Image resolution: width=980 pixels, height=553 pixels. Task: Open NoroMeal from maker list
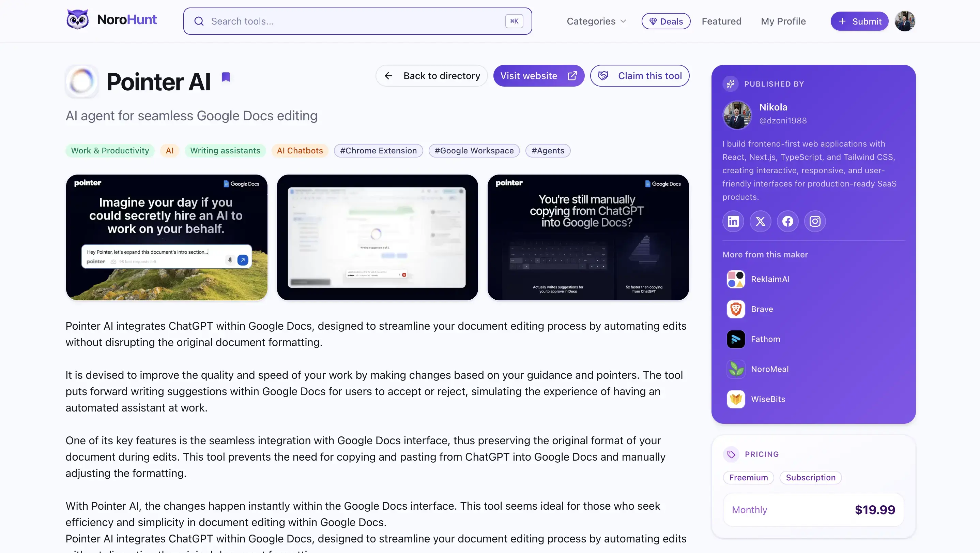pos(770,370)
